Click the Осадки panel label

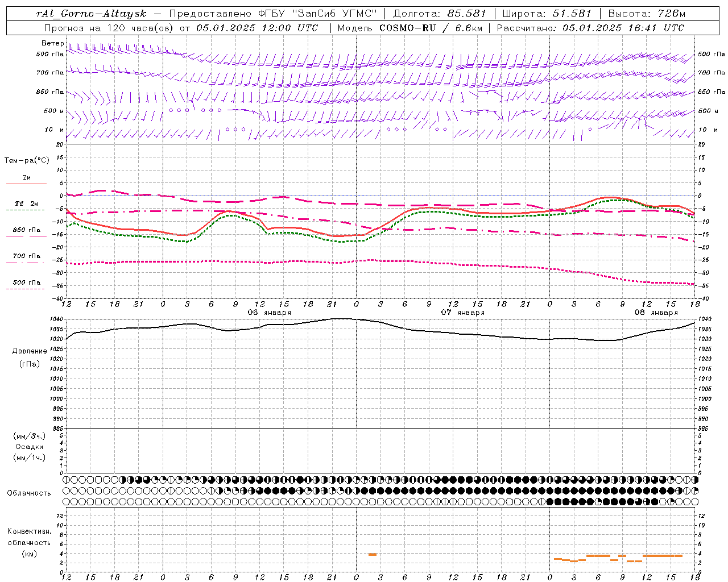(30, 447)
